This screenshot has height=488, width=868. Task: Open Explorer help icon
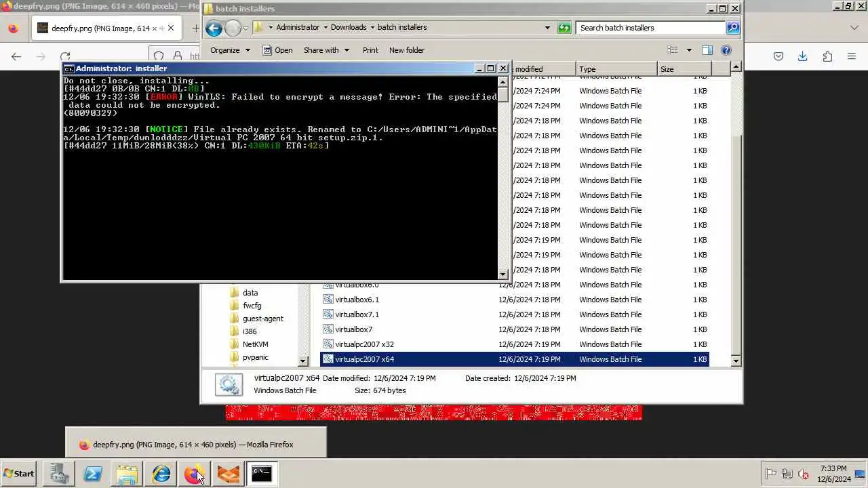click(726, 50)
